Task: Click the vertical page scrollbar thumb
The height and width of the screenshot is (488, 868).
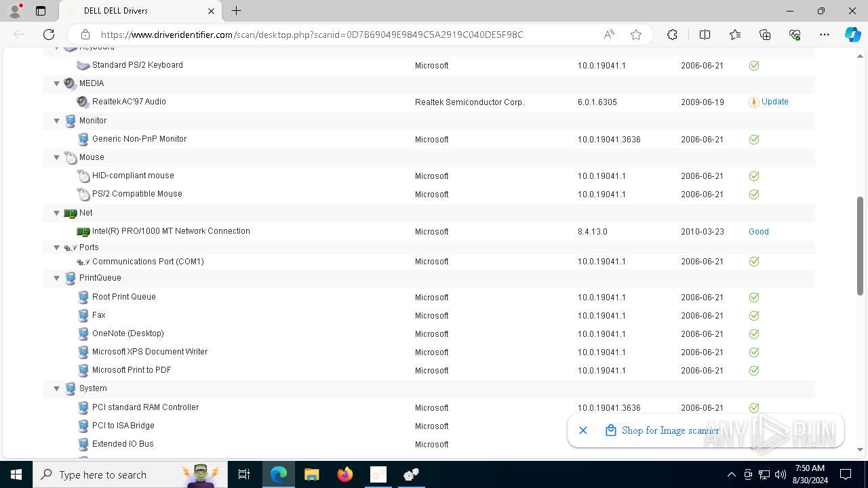Action: (860, 246)
